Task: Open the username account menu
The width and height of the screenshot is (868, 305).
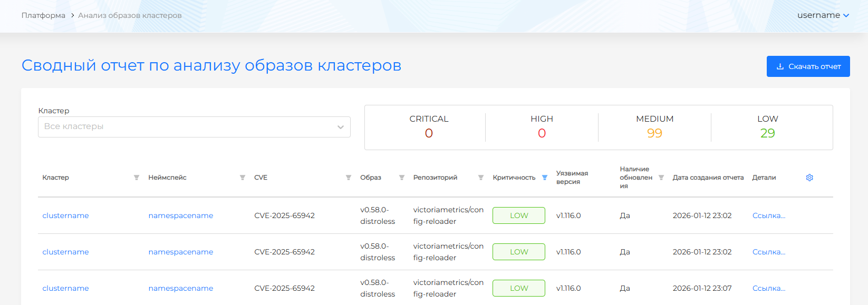Action: tap(823, 15)
